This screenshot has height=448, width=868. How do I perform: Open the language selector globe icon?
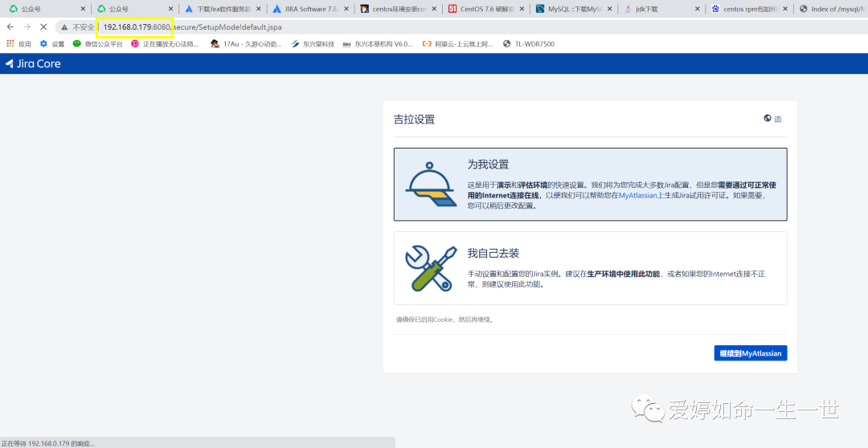point(768,118)
